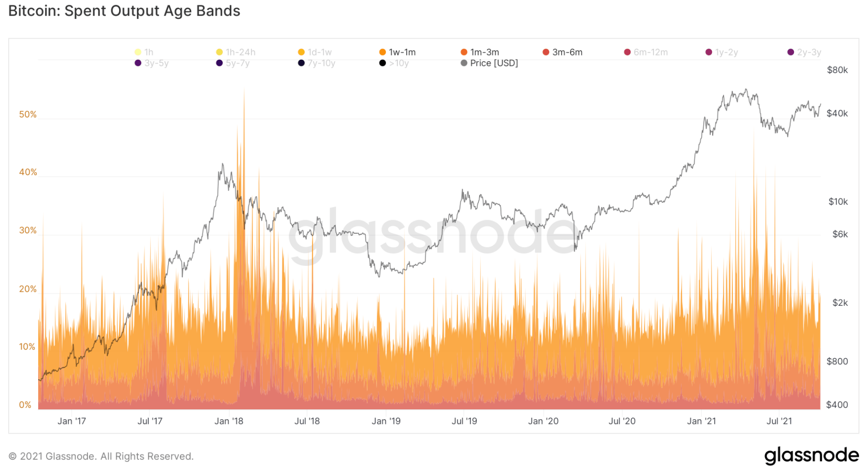Image resolution: width=868 pixels, height=471 pixels.
Task: Click the 2y-3y legend dot icon
Action: point(791,52)
